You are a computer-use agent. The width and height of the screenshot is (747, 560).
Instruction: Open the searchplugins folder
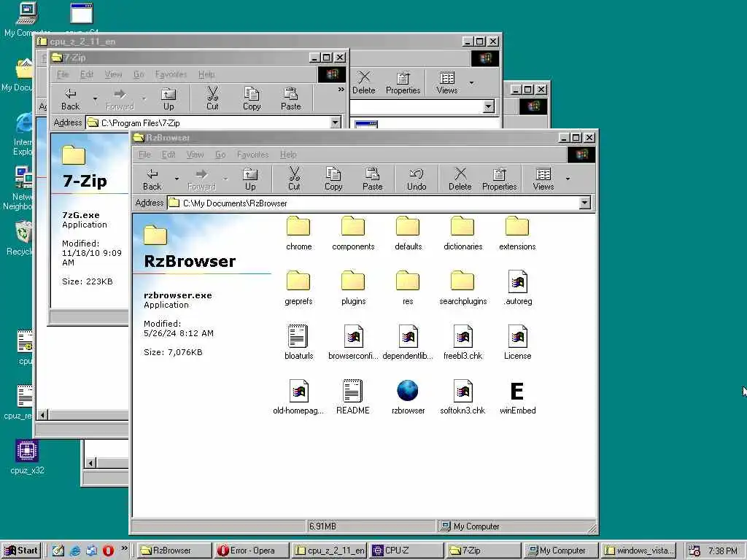462,287
